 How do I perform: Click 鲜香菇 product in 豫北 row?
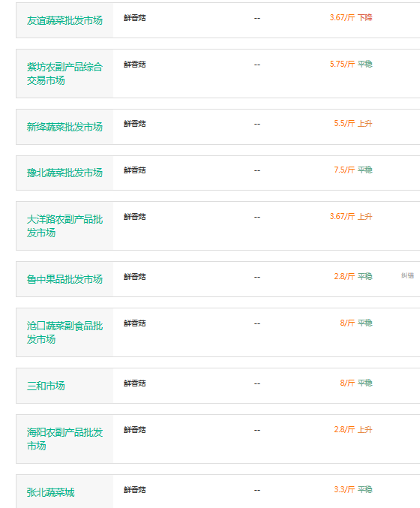coord(135,170)
